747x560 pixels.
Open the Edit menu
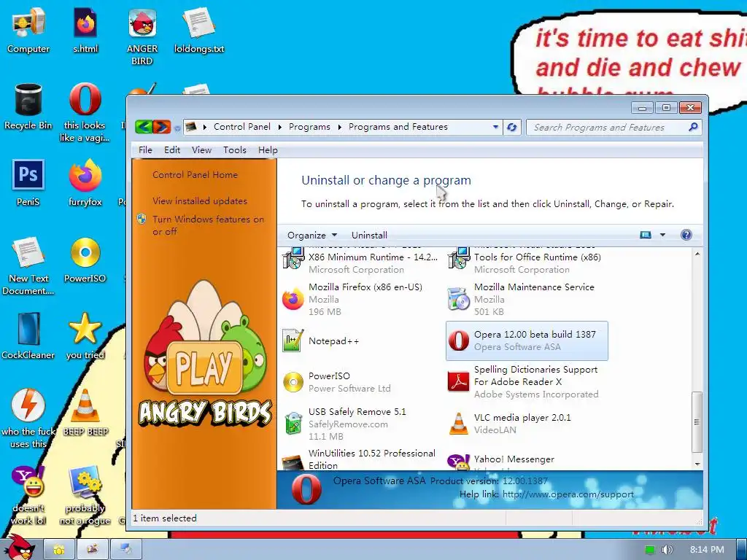tap(172, 150)
